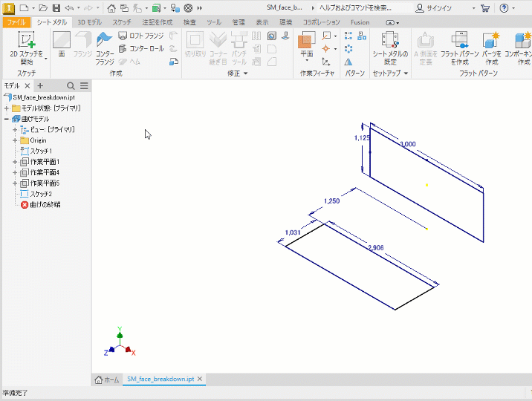Open the 平面 plane options dropdown
This screenshot has height=401, width=532.
pyautogui.click(x=307, y=61)
